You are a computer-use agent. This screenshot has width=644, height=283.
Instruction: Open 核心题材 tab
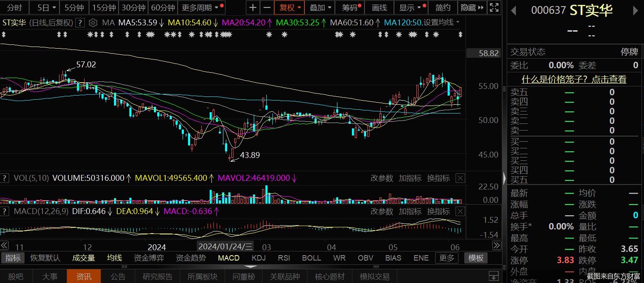tap(330, 276)
